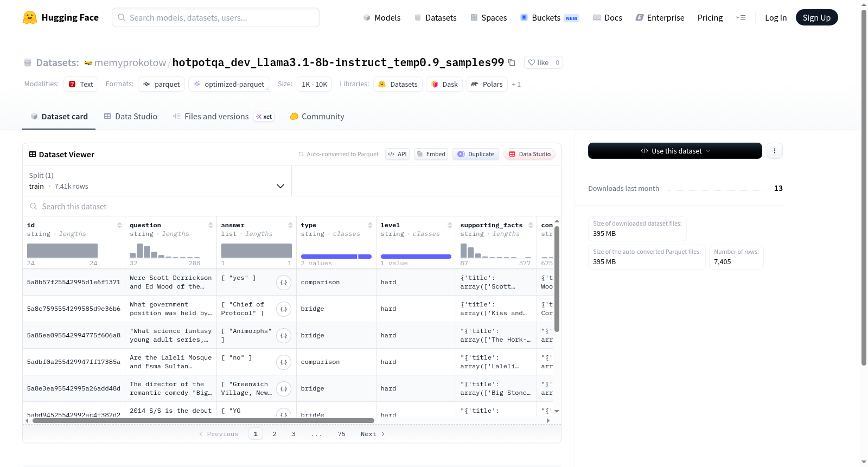Click the table vertical scrollbar thumb

click(x=557, y=279)
